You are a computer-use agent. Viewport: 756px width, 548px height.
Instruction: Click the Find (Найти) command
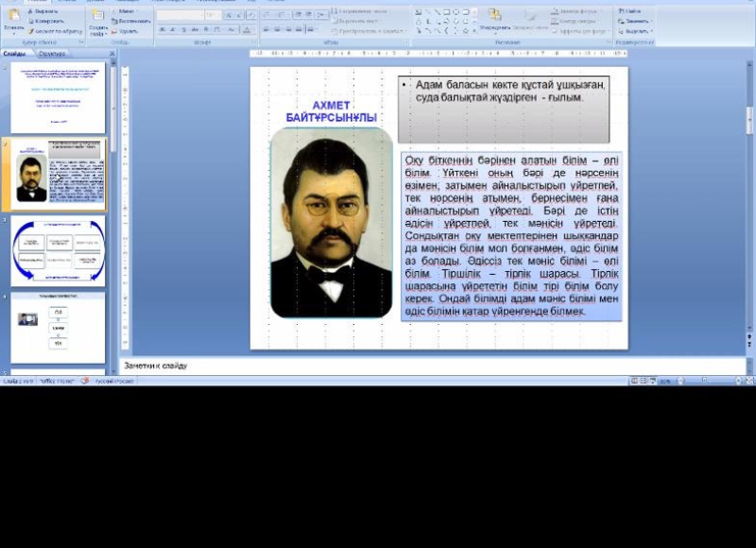[x=632, y=11]
